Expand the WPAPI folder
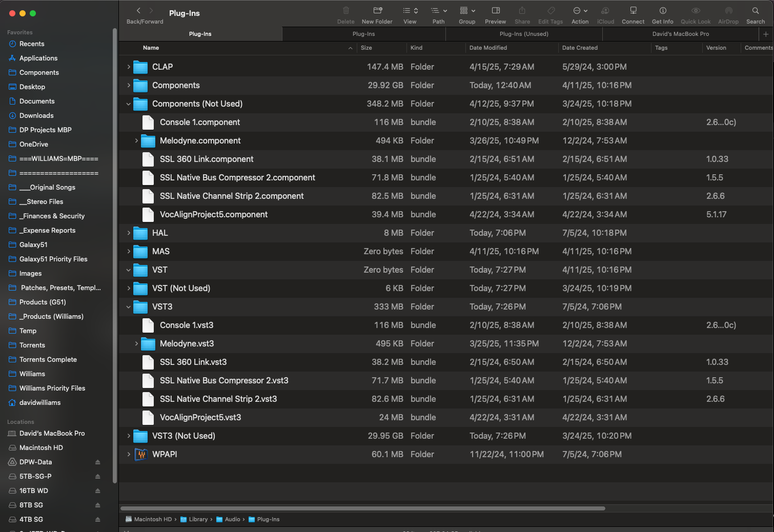Screen dimensions: 774x532 (x=129, y=454)
